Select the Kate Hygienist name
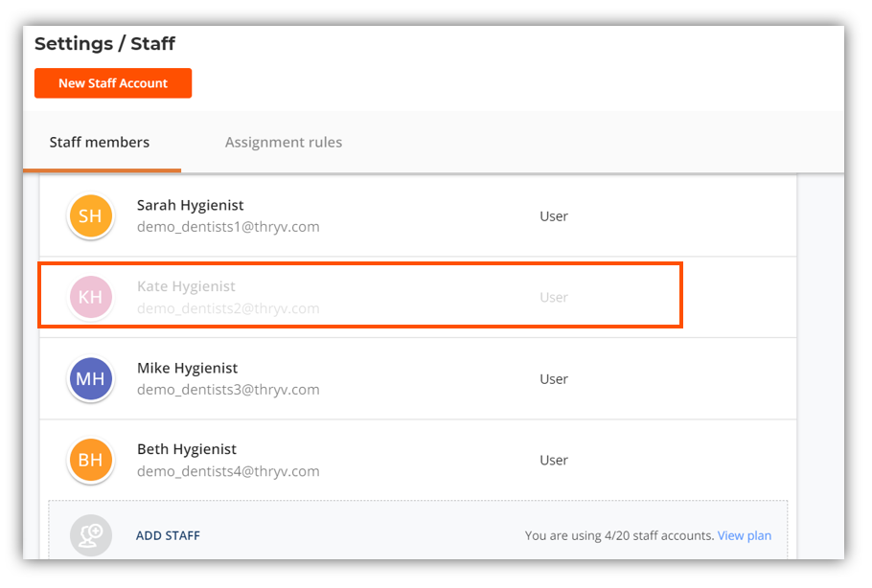Viewport: 872px width, 588px height. (186, 287)
